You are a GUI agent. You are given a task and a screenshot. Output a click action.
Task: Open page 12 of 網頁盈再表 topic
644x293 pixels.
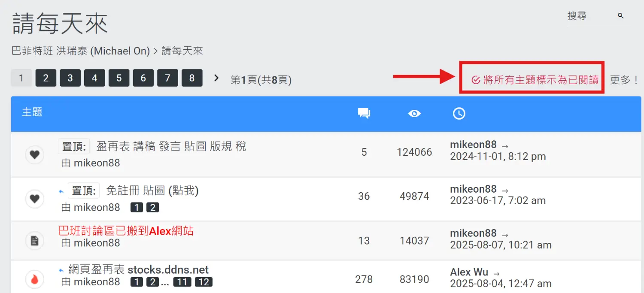tap(204, 282)
